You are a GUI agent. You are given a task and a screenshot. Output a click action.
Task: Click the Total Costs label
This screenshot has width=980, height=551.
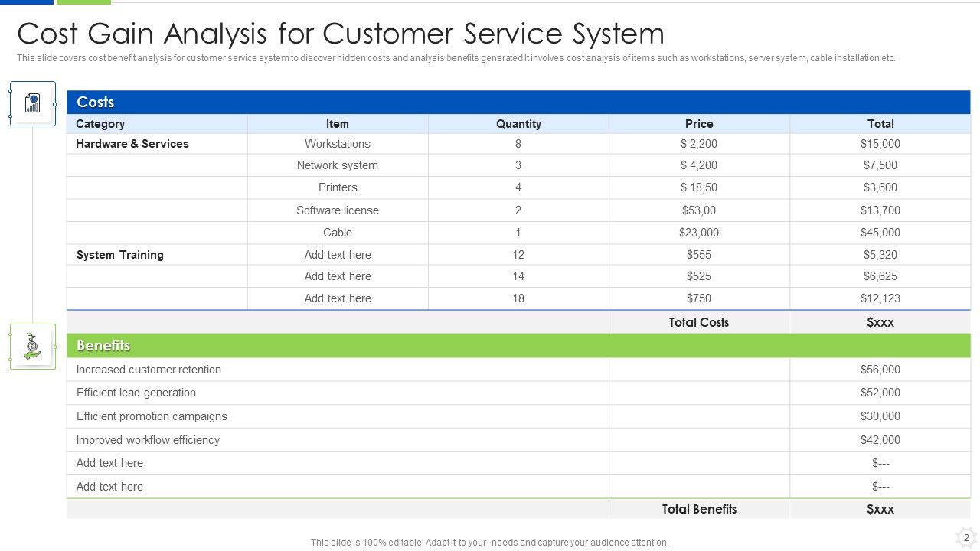click(x=698, y=322)
